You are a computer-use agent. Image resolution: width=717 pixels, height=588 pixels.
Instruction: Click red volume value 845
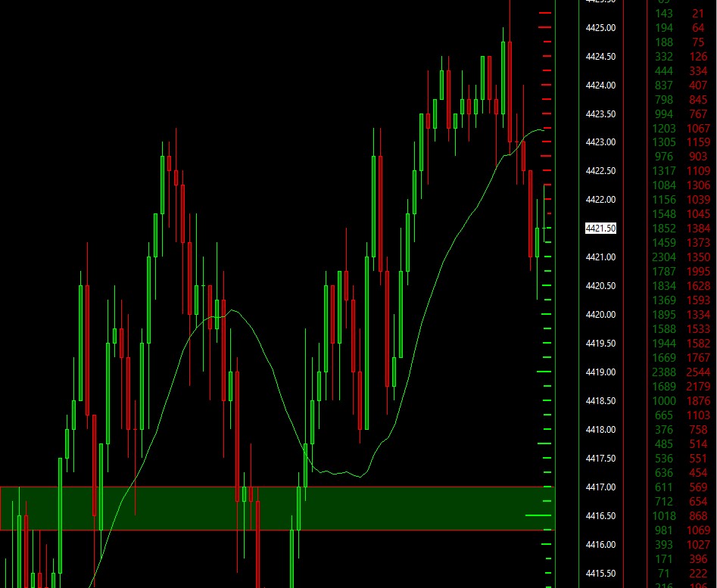tap(698, 100)
